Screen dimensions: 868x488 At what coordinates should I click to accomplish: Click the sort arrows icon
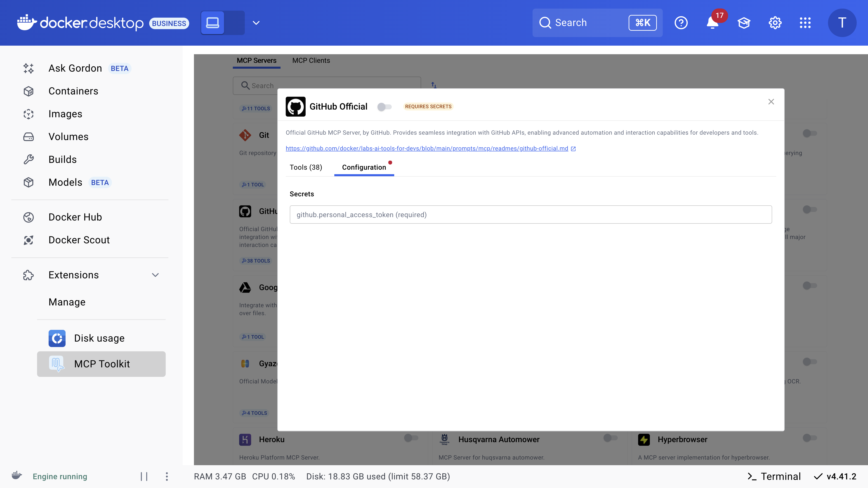point(434,86)
